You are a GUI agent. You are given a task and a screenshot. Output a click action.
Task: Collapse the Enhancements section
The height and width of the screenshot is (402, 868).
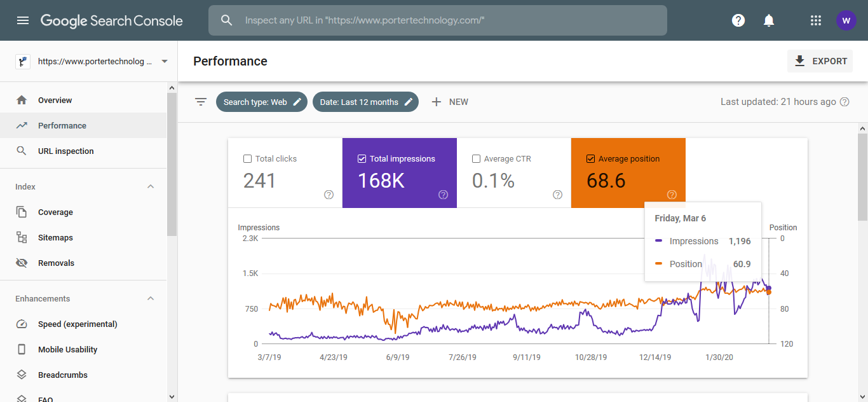pos(151,298)
